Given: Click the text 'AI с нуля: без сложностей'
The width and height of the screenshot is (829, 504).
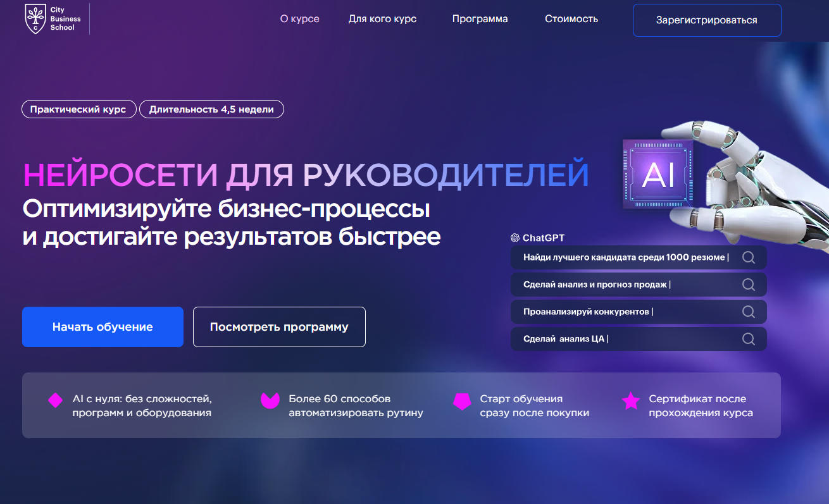Looking at the screenshot, I should pyautogui.click(x=142, y=399).
